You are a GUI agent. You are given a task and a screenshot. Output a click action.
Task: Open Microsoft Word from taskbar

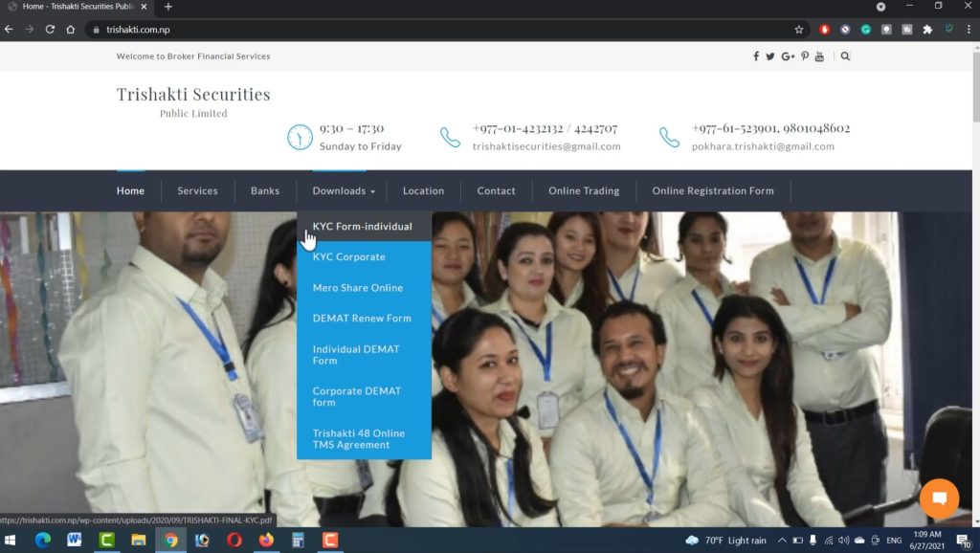(75, 540)
